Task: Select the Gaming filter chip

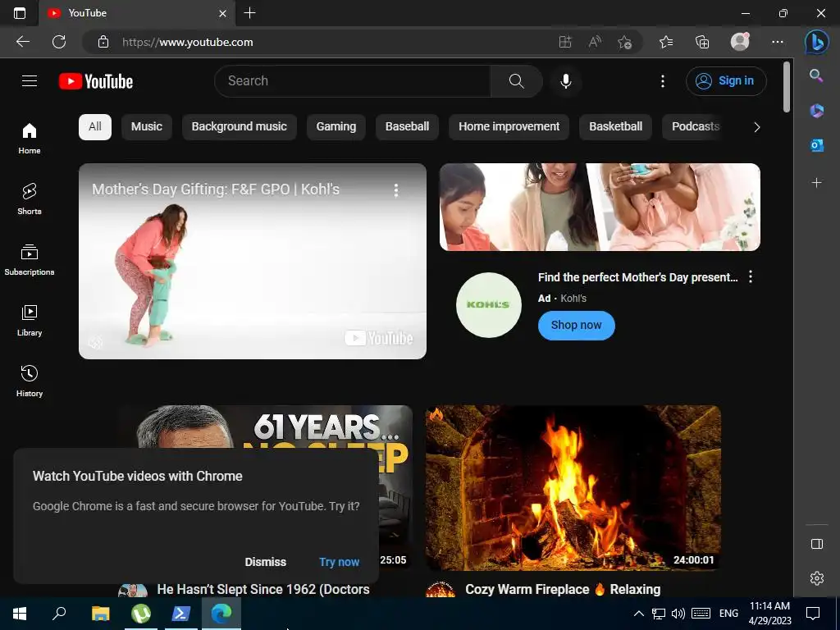Action: click(x=336, y=127)
